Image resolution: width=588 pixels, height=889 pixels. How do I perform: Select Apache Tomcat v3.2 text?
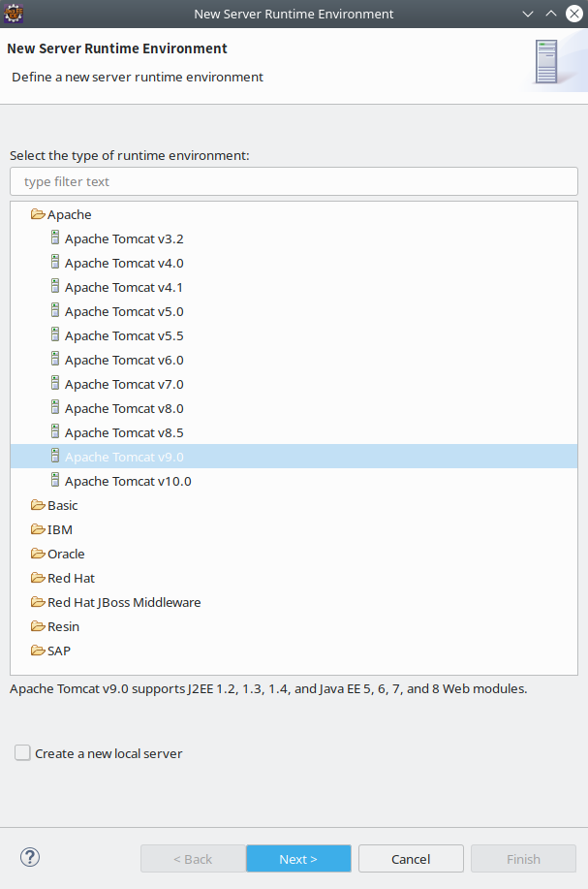tap(124, 238)
